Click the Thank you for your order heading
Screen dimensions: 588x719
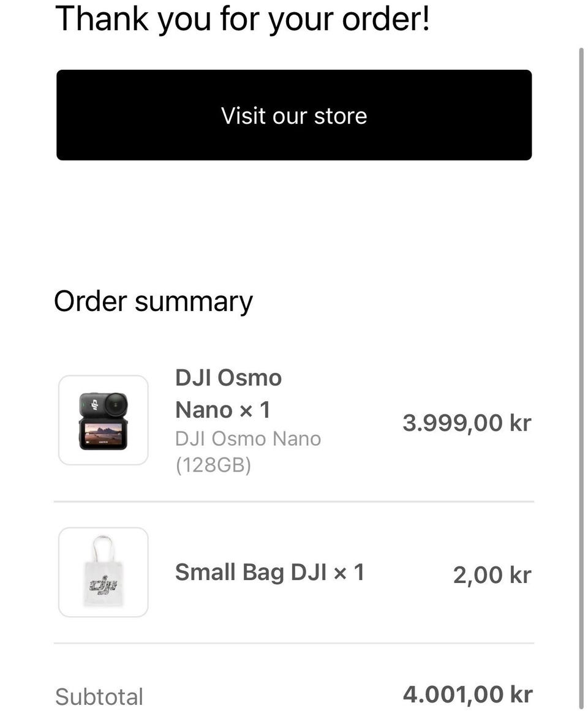[243, 18]
